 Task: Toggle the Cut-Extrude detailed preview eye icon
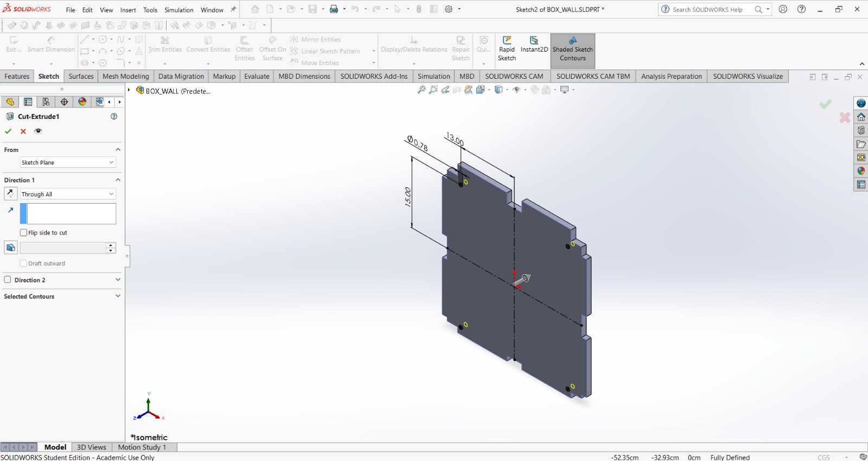(x=38, y=131)
